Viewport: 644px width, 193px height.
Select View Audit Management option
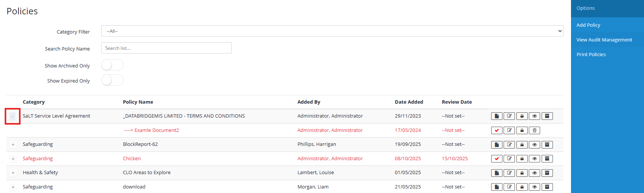tap(604, 40)
